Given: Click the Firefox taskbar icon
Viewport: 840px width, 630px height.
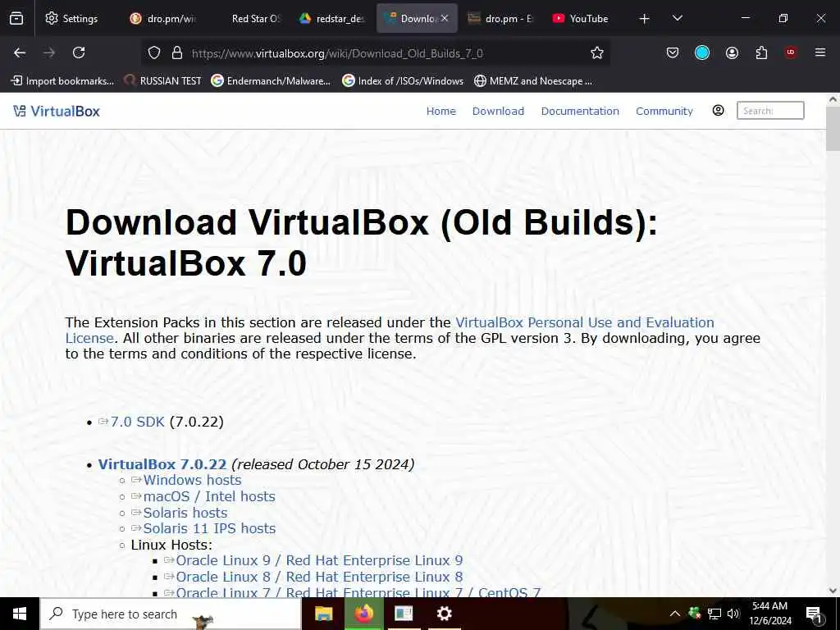Looking at the screenshot, I should click(363, 614).
